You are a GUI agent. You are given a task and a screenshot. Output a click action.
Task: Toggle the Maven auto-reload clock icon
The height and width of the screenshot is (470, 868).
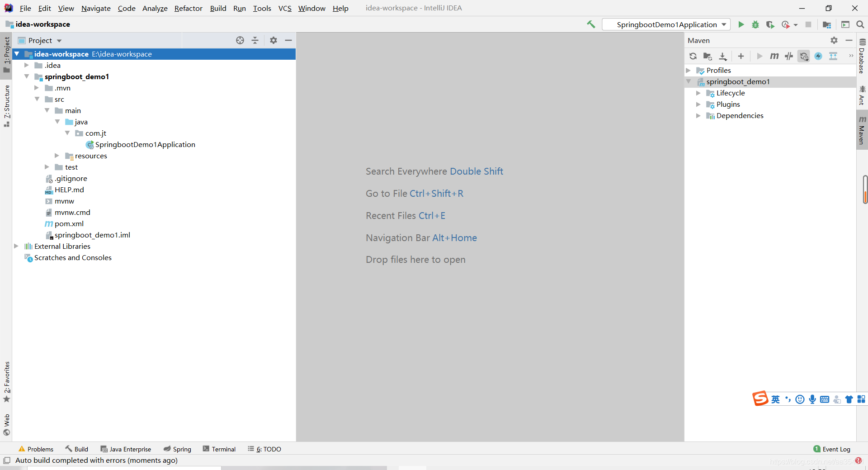804,56
